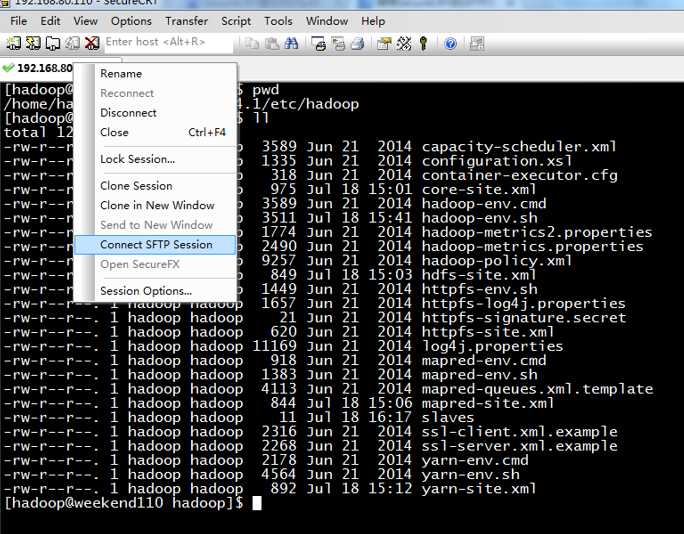Click hadoop-env.sh file name
The height and width of the screenshot is (534, 684).
pos(479,218)
